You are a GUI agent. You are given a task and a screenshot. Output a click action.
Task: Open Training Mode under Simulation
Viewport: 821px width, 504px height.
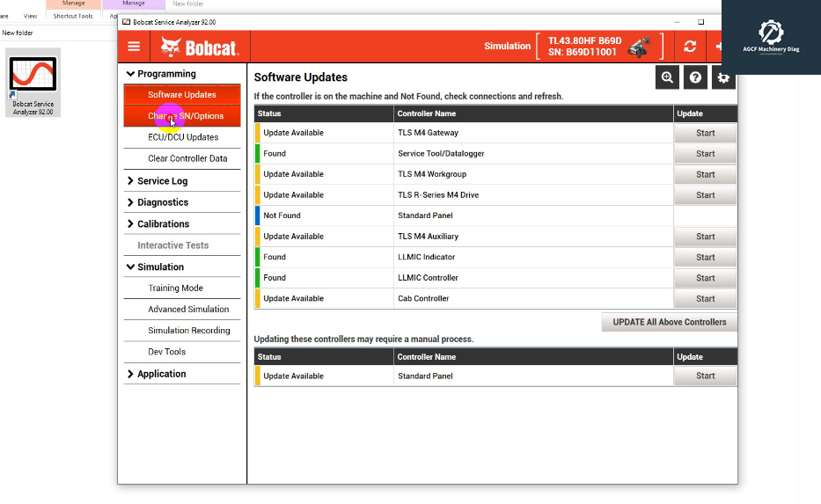point(182,288)
